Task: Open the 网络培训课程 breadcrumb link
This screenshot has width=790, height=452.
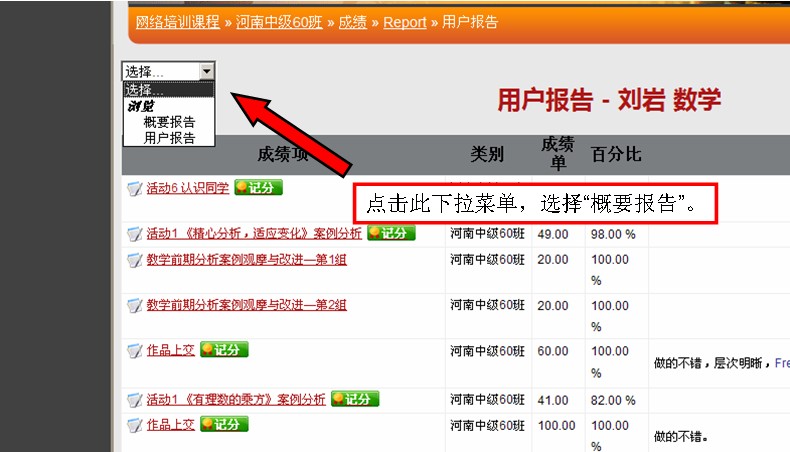Action: pyautogui.click(x=180, y=22)
